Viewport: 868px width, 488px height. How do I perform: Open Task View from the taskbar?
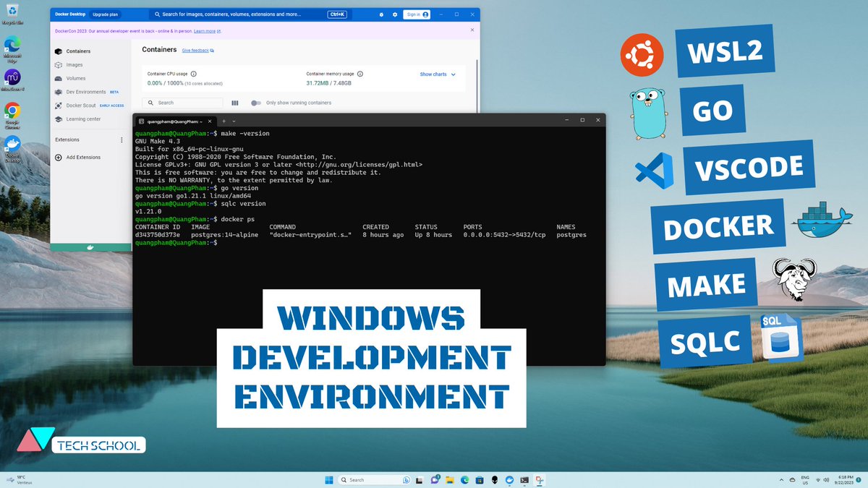[420, 480]
